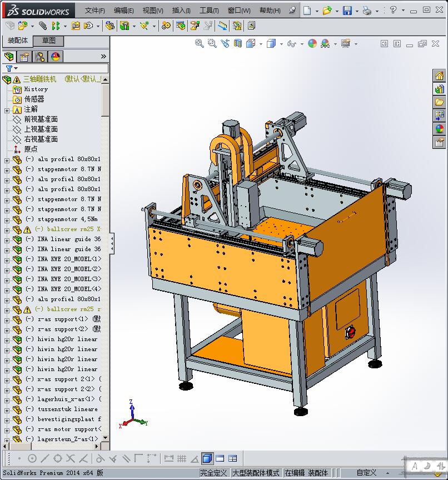
Task: Expand the bevestigingsplaat component node
Action: click(x=7, y=421)
